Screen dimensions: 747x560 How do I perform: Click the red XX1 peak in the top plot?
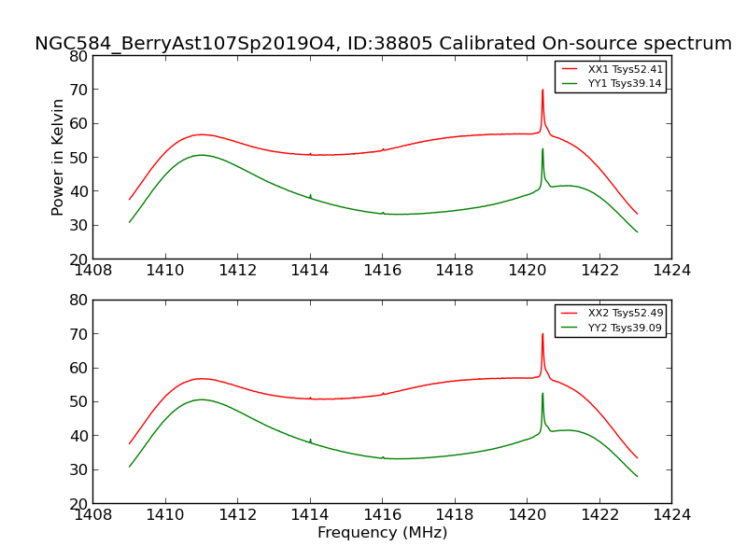[543, 91]
